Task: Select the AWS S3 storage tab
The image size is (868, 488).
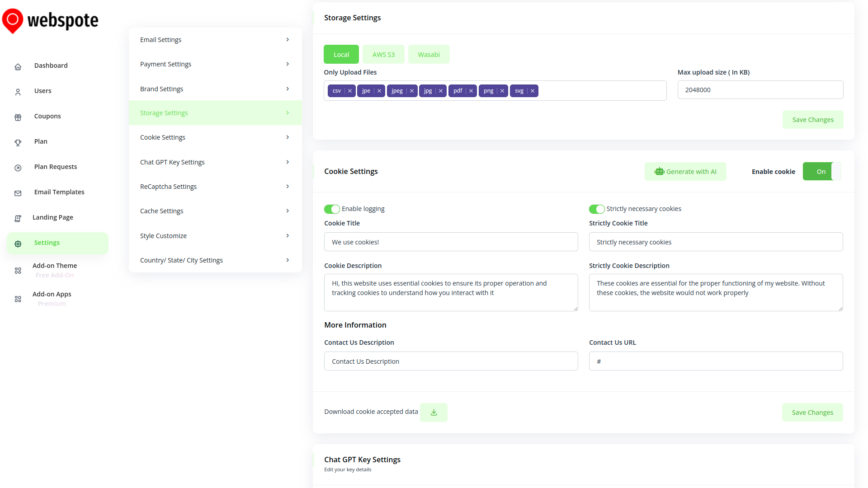Action: coord(383,55)
